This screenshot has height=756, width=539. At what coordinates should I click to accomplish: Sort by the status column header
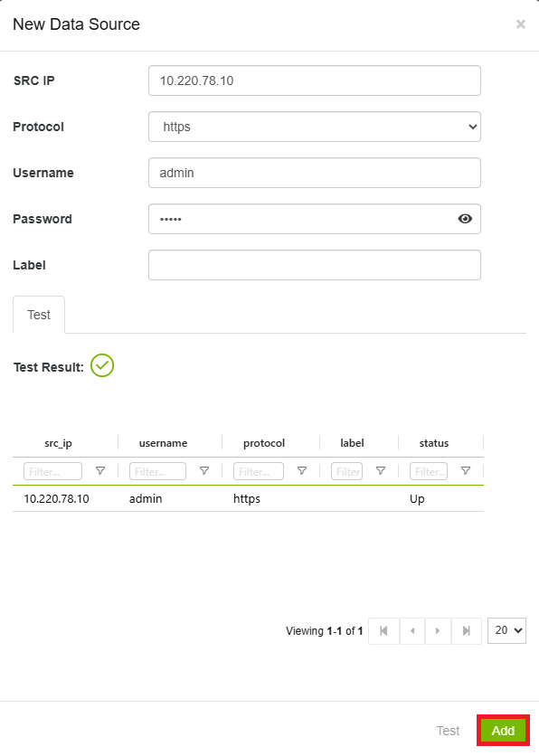click(x=434, y=443)
